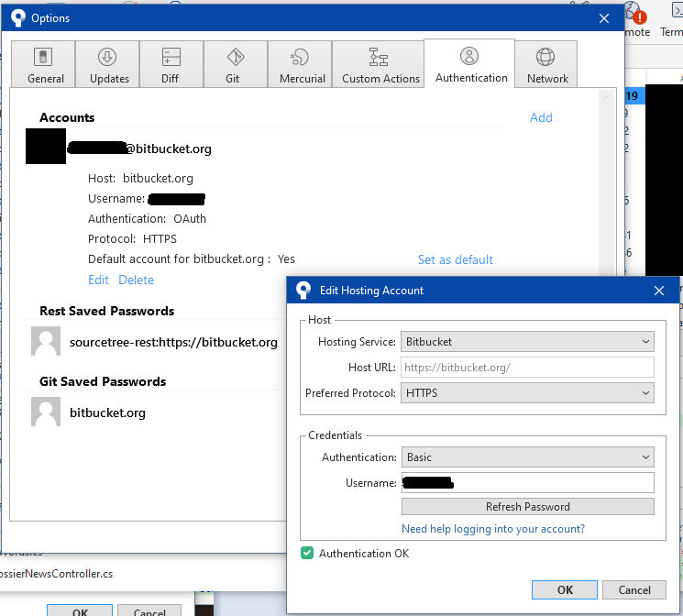Image resolution: width=683 pixels, height=616 pixels.
Task: Close the Options window
Action: point(604,18)
